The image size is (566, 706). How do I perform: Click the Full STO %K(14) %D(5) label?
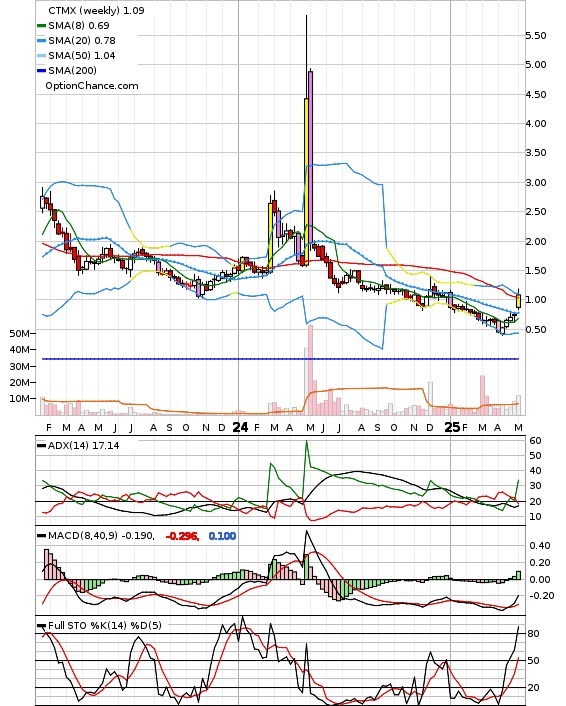pos(104,625)
